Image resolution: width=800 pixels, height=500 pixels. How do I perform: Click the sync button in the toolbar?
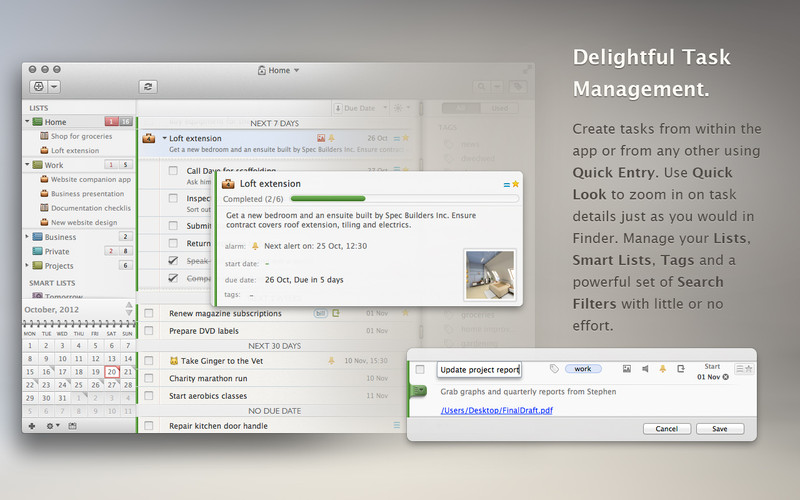149,87
